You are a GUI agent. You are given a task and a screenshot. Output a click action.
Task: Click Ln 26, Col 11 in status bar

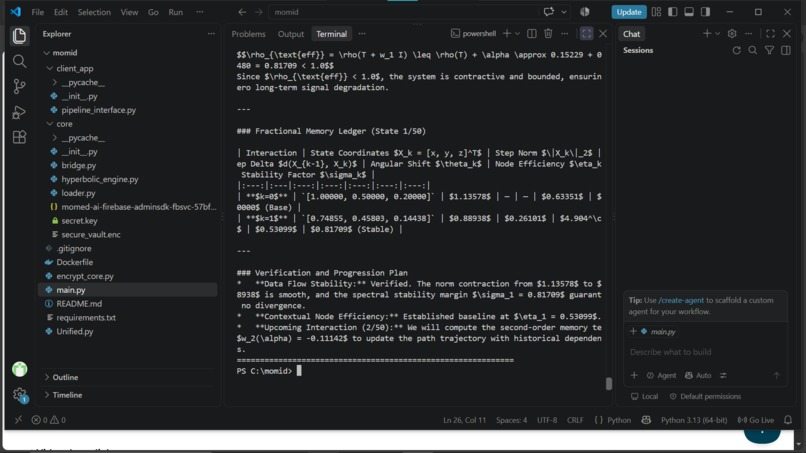pos(464,420)
